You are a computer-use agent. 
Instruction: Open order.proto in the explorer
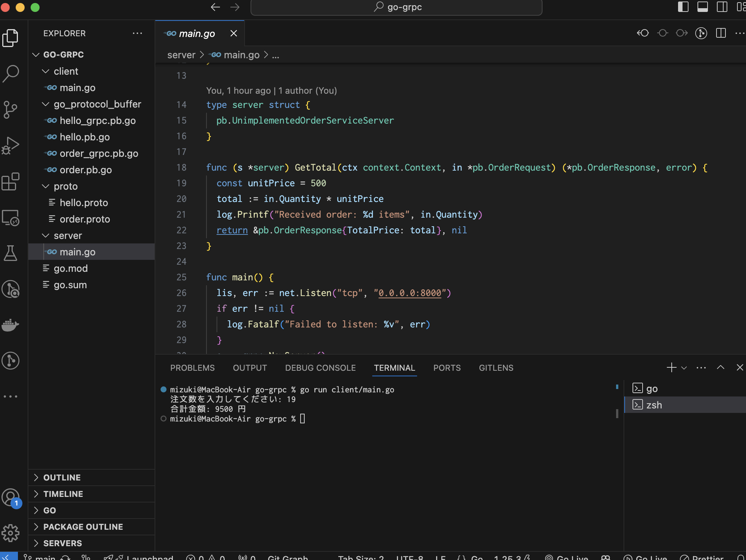(x=85, y=219)
